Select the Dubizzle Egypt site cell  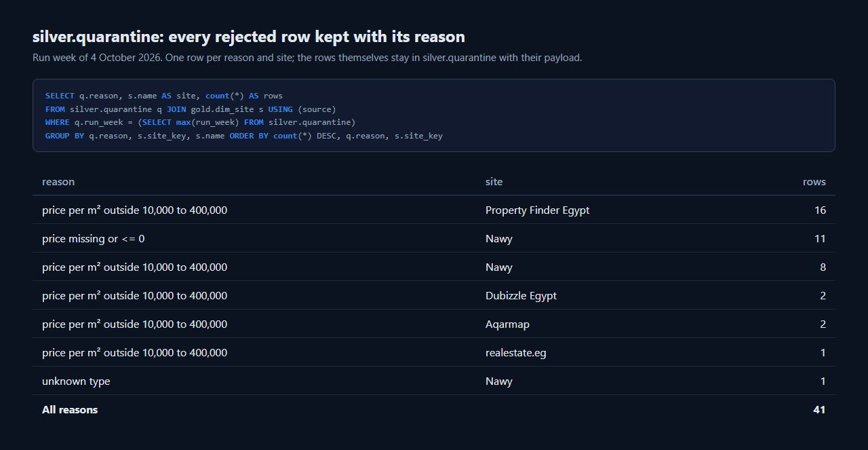tap(521, 296)
